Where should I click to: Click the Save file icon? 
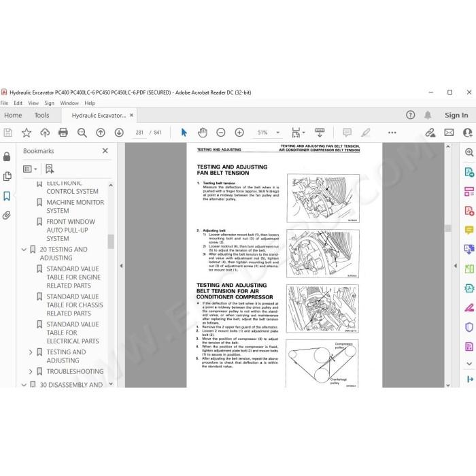coord(8,133)
